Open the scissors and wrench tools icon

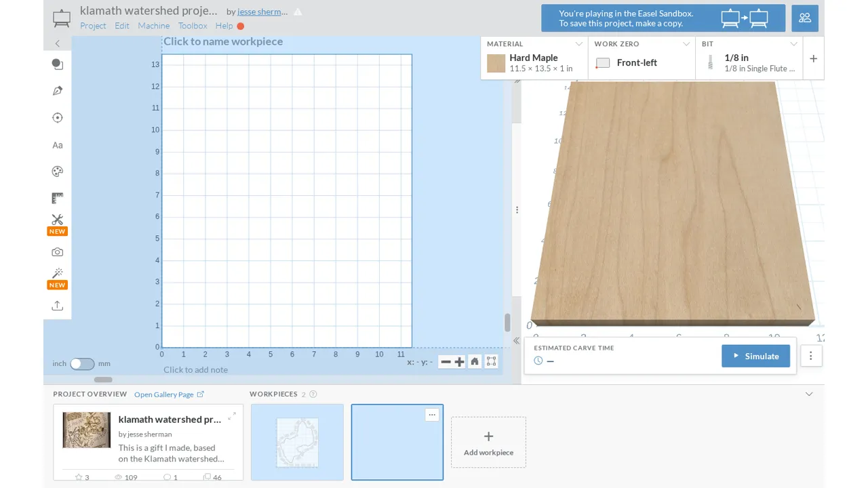[x=58, y=220]
